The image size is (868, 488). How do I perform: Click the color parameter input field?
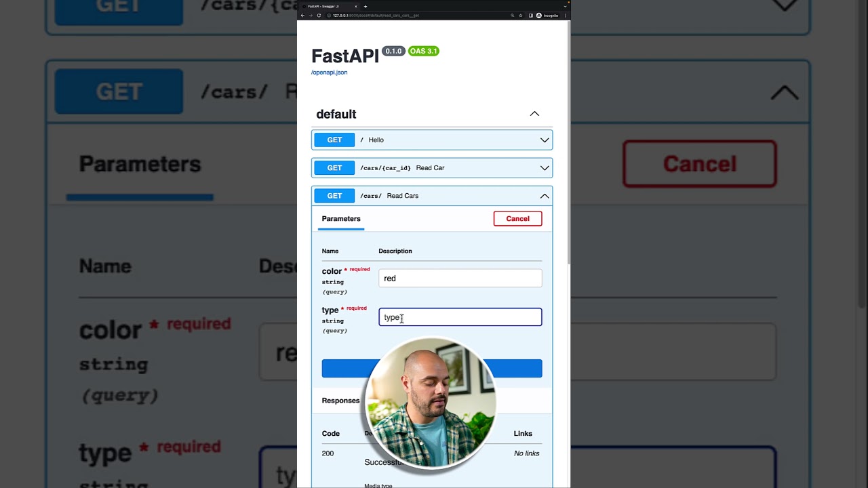click(460, 278)
